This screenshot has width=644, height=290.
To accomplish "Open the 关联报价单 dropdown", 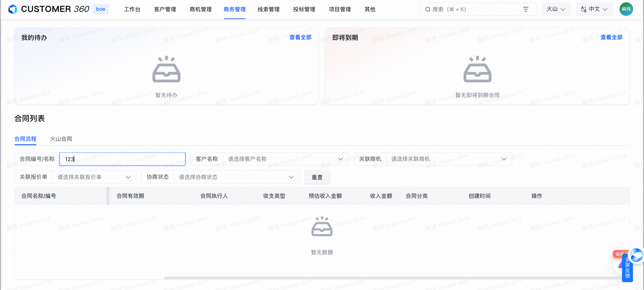I will point(94,177).
